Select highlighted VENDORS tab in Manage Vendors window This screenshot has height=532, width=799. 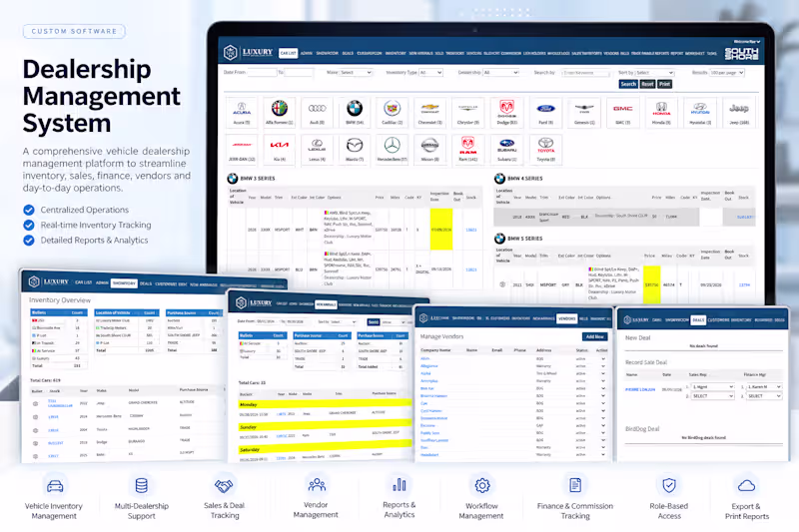(566, 318)
